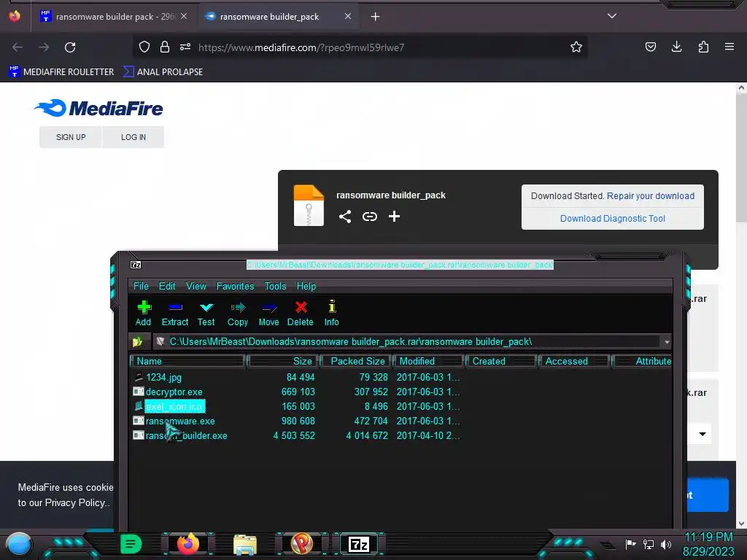Click the 7z icon in the archive window title bar
Screen dimensions: 747x560
tap(136, 265)
